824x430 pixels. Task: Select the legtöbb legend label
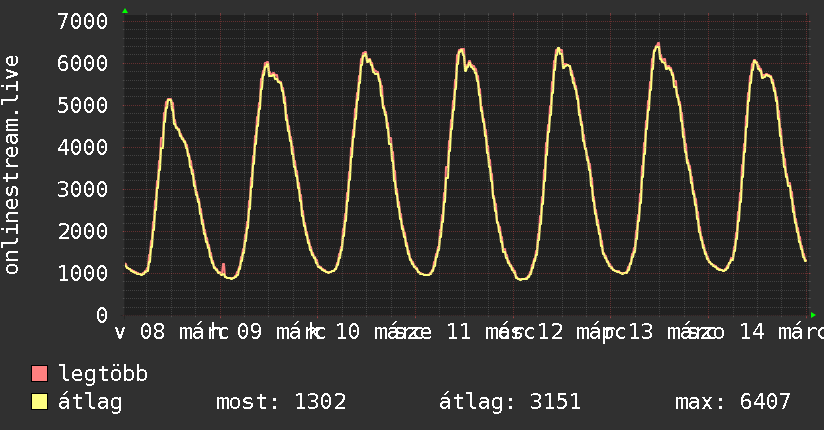(104, 374)
